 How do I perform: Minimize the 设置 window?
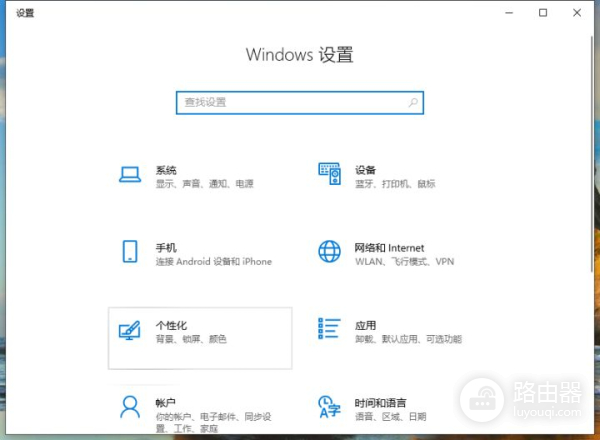point(509,13)
